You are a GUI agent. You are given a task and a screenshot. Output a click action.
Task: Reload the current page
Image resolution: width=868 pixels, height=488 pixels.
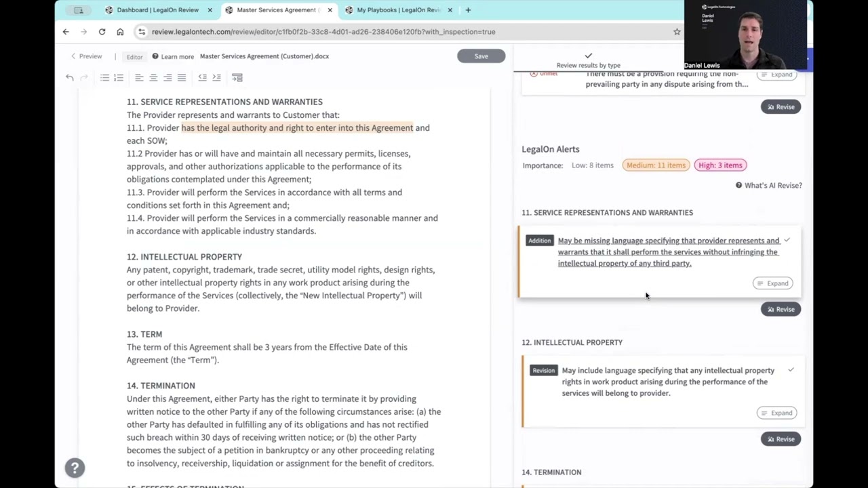(102, 32)
